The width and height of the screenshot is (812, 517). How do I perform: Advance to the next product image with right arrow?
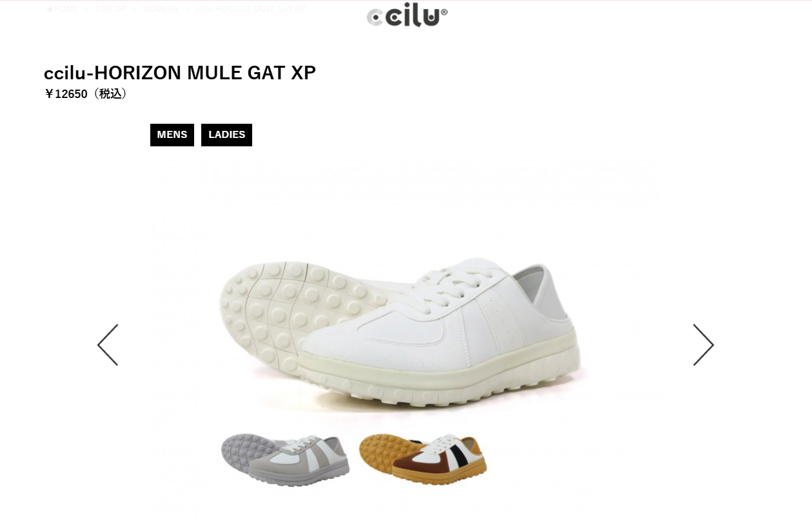point(703,345)
